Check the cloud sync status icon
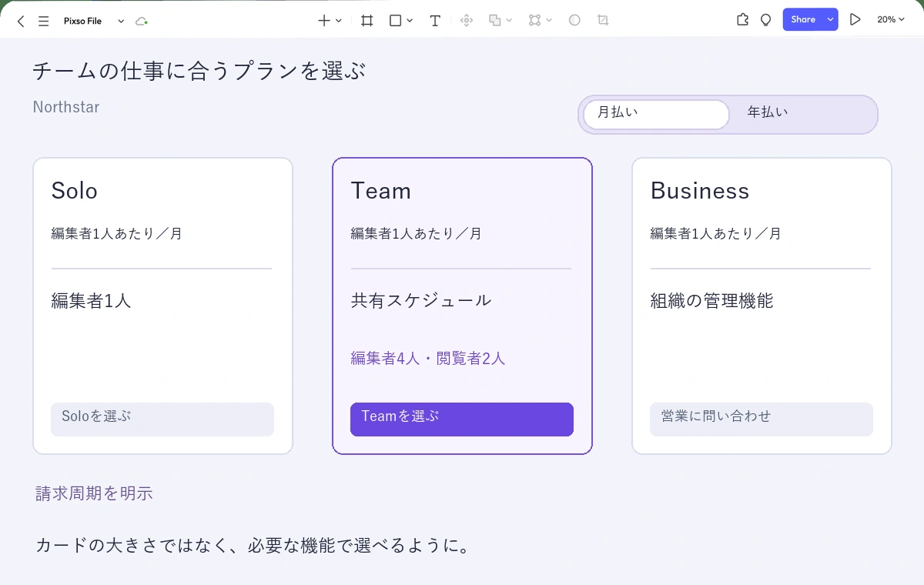The width and height of the screenshot is (924, 585). click(x=141, y=21)
